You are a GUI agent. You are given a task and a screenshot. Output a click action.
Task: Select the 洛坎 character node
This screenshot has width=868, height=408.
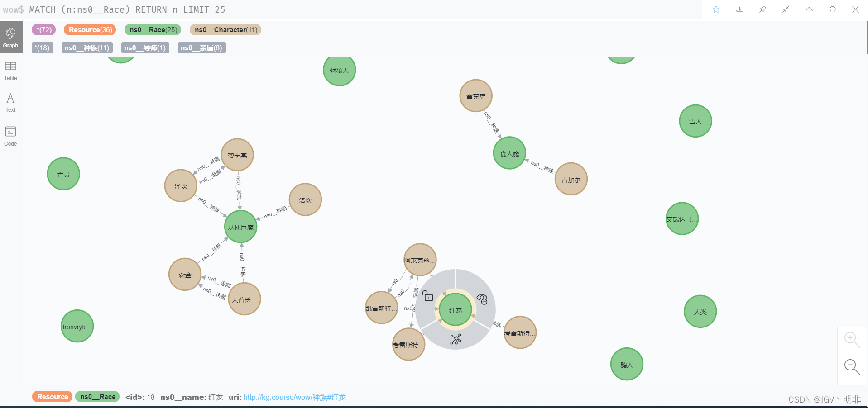pyautogui.click(x=305, y=200)
